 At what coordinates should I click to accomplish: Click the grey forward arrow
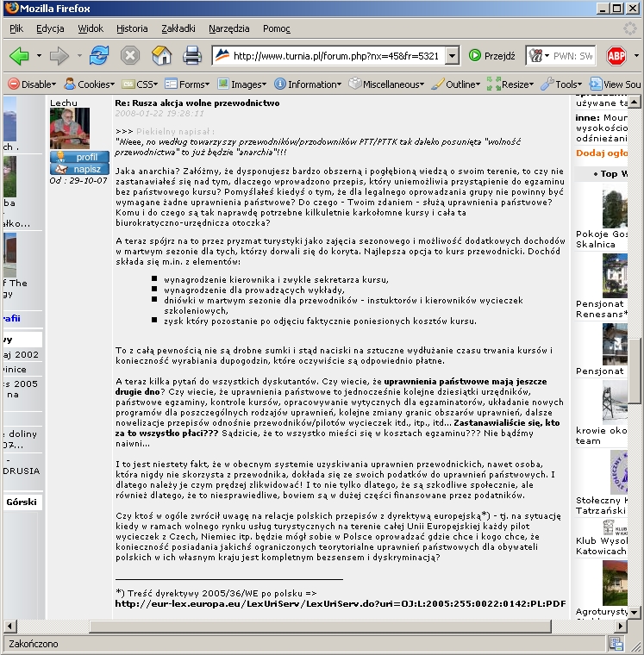(59, 55)
